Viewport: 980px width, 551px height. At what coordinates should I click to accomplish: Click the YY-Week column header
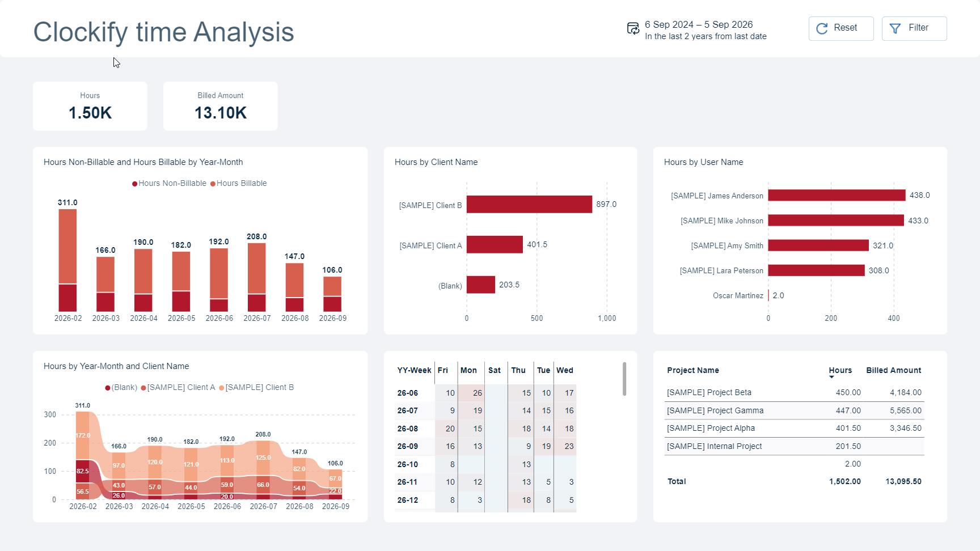click(x=414, y=370)
